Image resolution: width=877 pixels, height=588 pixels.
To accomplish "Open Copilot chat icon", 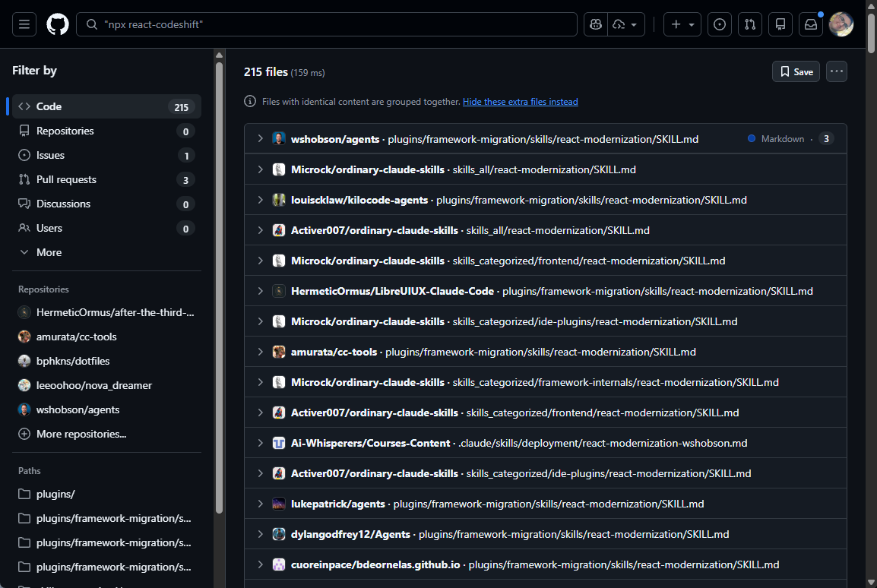I will pos(596,24).
